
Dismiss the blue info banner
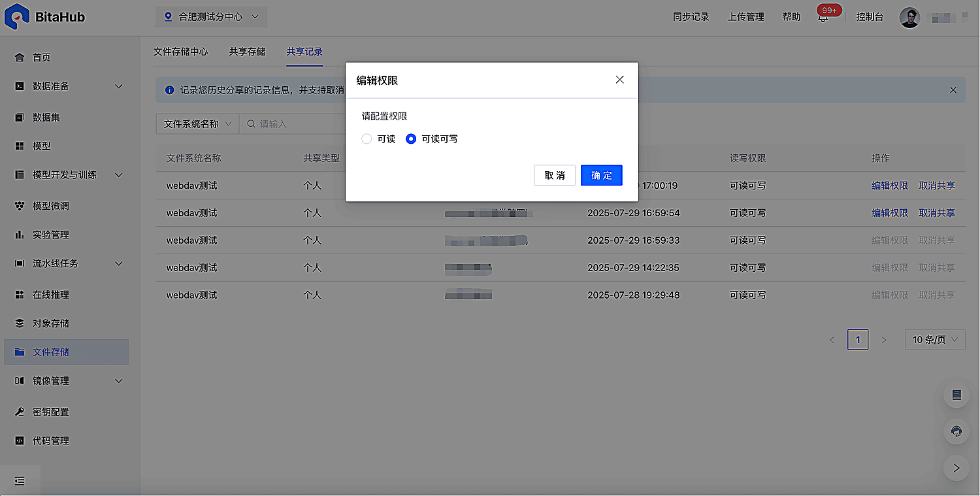[953, 90]
